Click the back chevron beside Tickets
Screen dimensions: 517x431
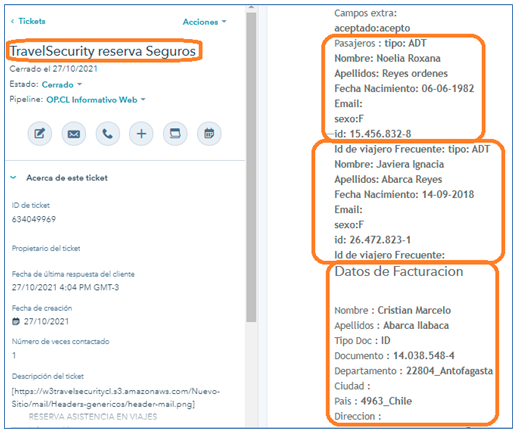(x=13, y=21)
